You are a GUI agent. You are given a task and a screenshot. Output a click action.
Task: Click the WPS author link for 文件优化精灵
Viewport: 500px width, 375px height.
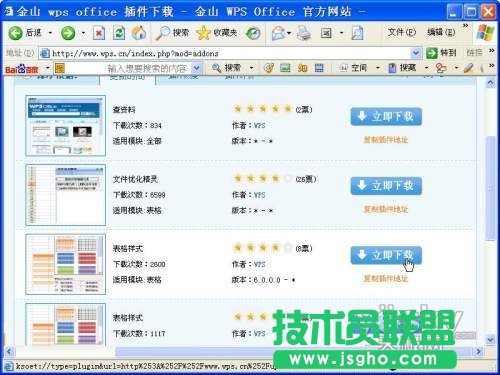[x=259, y=195]
